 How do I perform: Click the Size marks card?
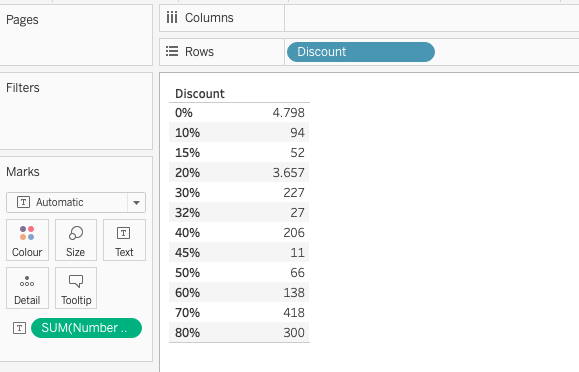point(76,240)
